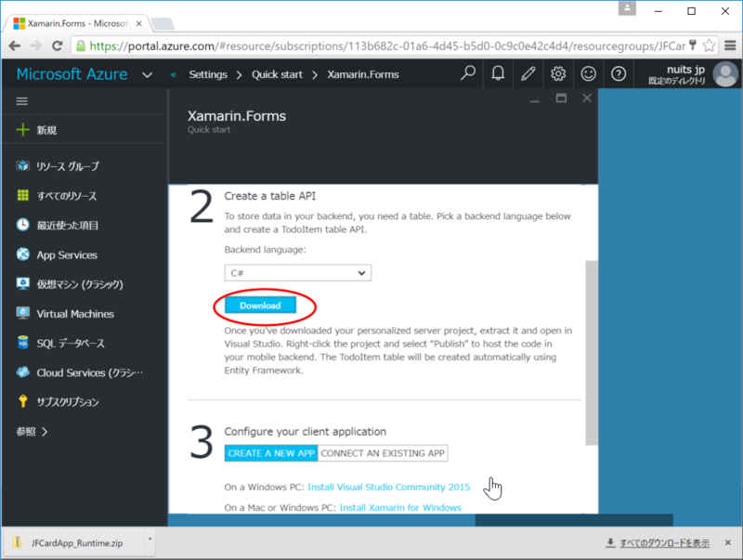The width and height of the screenshot is (743, 560).
Task: Open portal settings gear icon
Action: [558, 73]
